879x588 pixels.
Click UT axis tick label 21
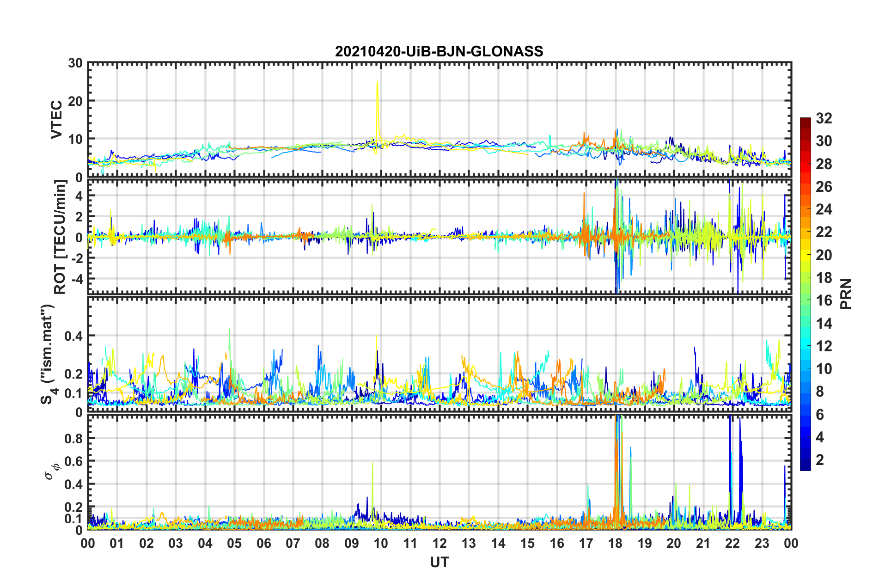point(703,543)
